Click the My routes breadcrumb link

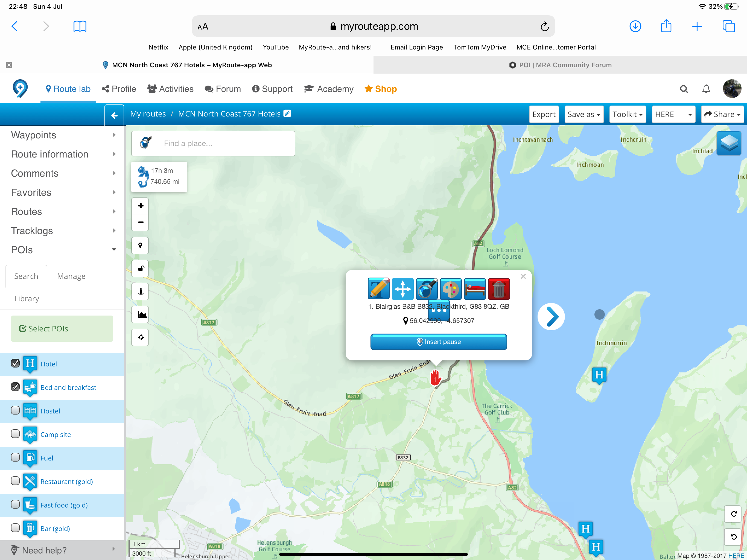point(148,114)
